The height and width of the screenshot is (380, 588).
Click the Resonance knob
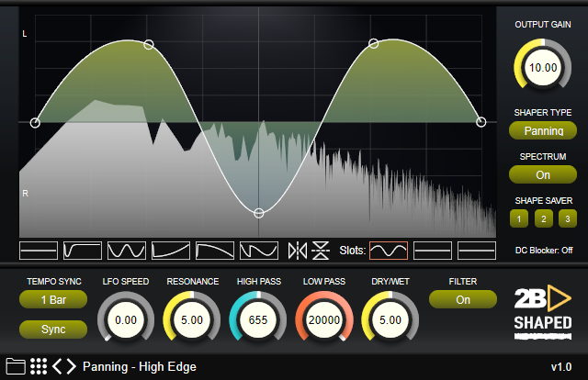[x=192, y=320]
